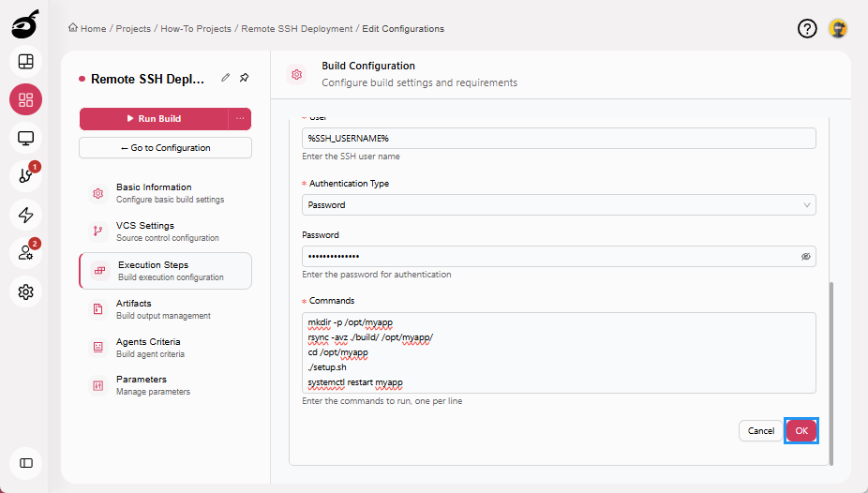Screen dimensions: 868x493
Task: Click the Agents Criteria icon
Action: 98,347
